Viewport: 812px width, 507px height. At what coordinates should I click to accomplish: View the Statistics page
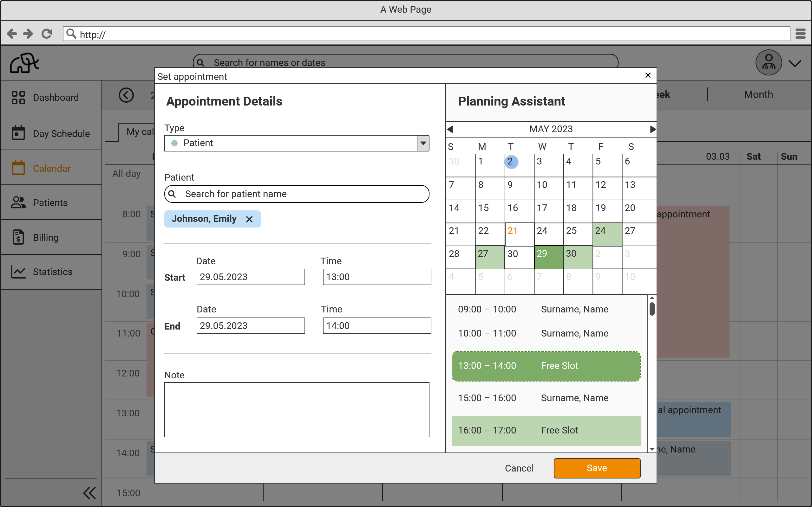click(52, 272)
